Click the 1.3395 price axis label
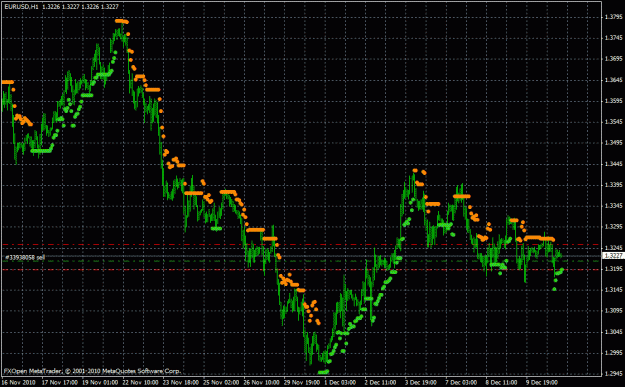This screenshot has width=625, height=387. click(613, 185)
